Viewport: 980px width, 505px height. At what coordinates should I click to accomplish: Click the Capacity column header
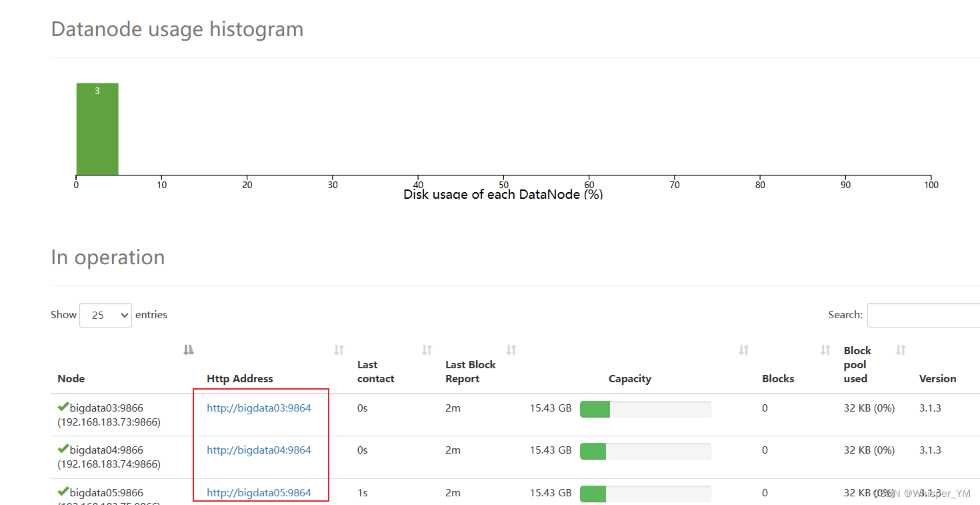click(x=629, y=378)
